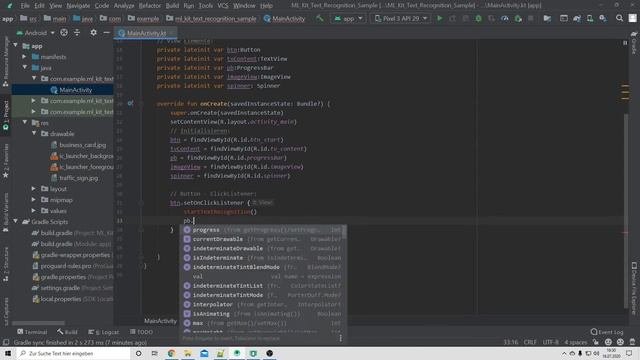Viewport: 640px width, 360px height.
Task: Open the Analyze menu
Action: tap(124, 6)
